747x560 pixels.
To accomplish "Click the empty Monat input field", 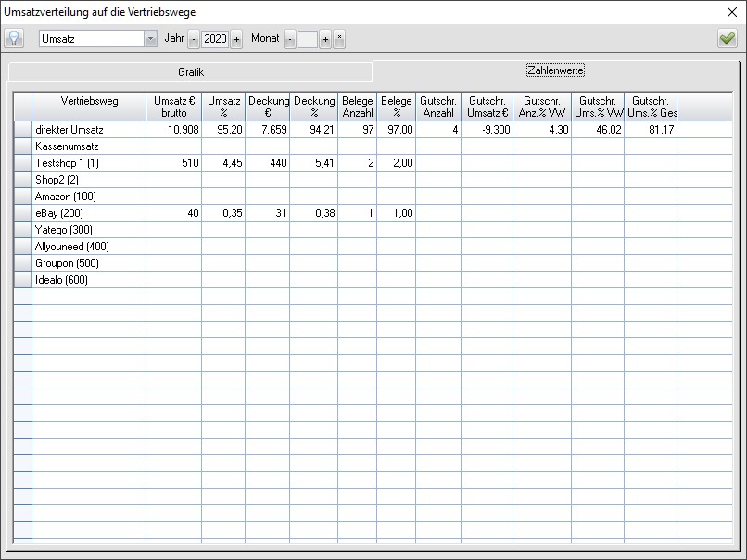I will pyautogui.click(x=308, y=39).
